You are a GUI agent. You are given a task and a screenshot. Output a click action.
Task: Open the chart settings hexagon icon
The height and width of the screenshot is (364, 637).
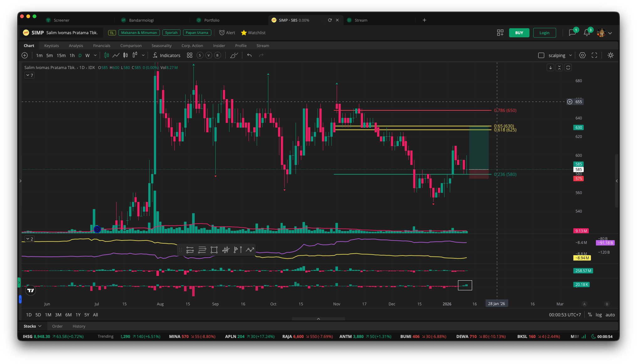coord(582,55)
